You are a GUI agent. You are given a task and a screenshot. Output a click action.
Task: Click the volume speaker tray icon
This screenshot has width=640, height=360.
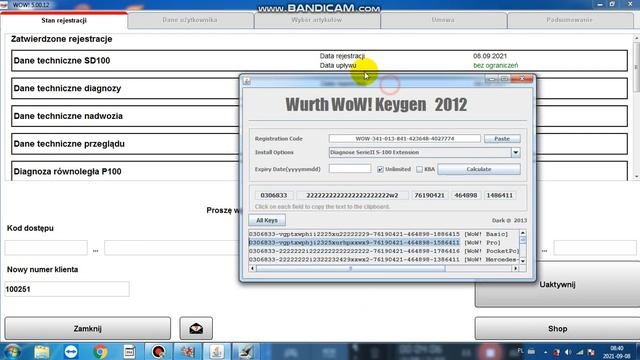(568, 352)
